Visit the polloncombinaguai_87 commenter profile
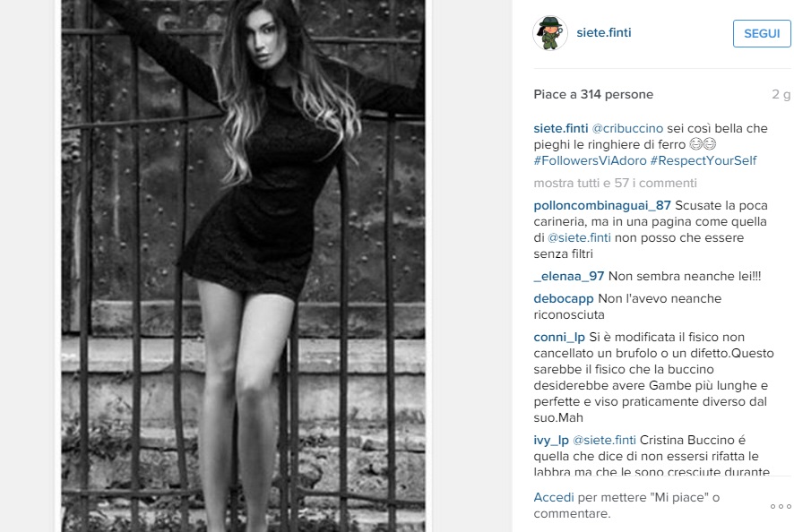The image size is (794, 532). pos(602,205)
